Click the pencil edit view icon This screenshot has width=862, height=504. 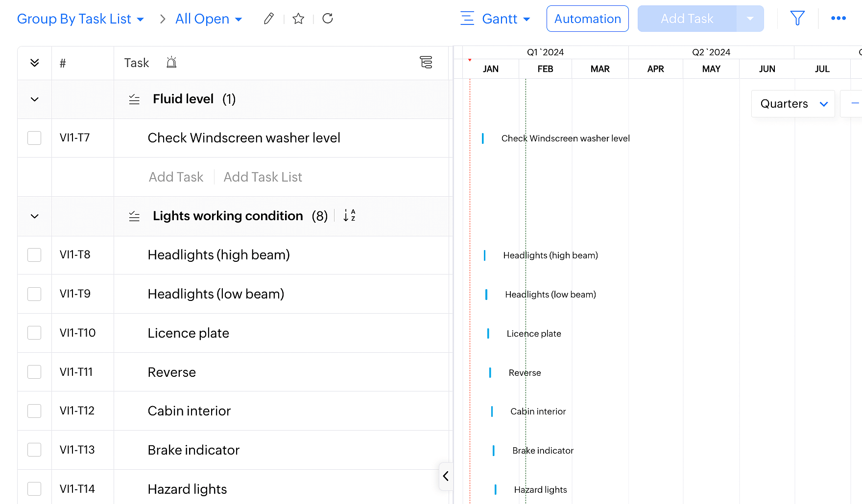tap(268, 19)
